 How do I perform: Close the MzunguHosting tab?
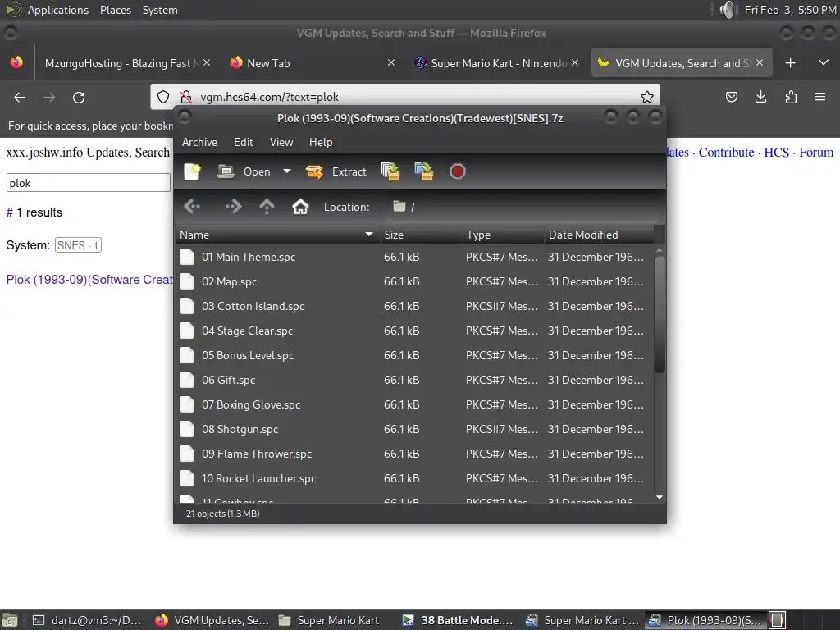(x=207, y=62)
